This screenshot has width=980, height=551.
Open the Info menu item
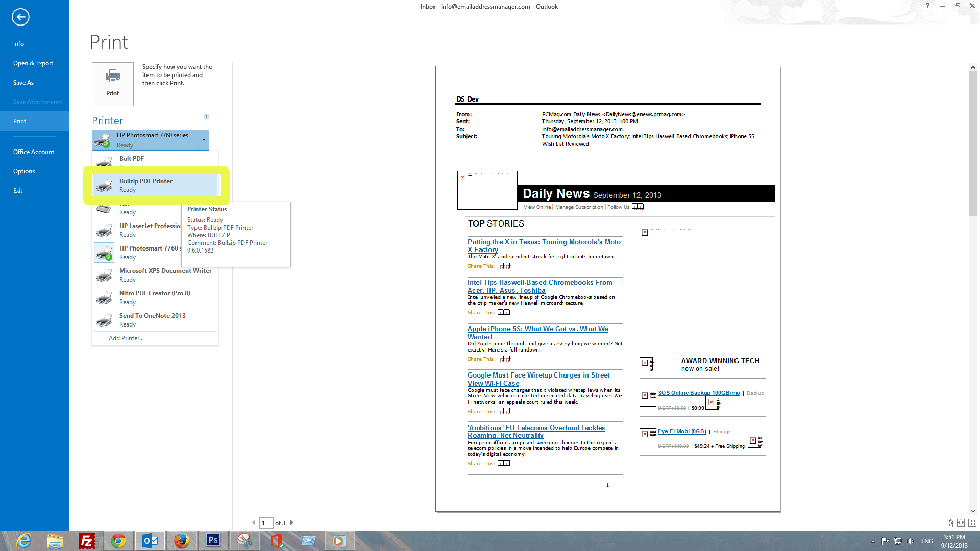(18, 44)
